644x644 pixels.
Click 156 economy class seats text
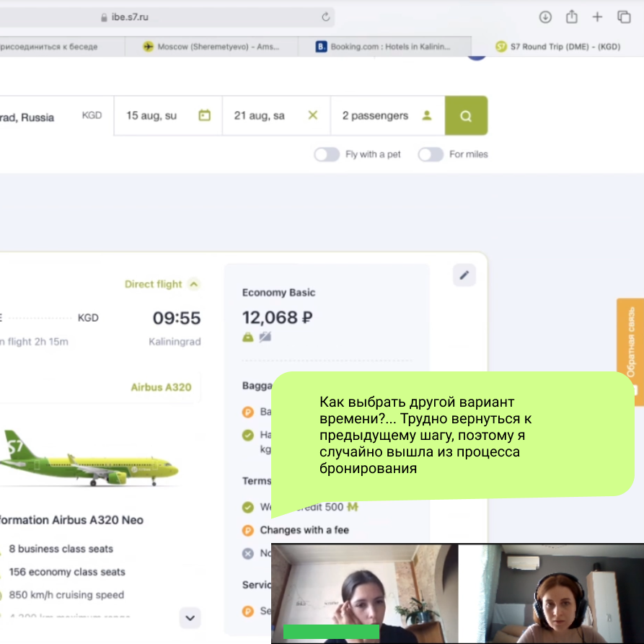coord(67,572)
